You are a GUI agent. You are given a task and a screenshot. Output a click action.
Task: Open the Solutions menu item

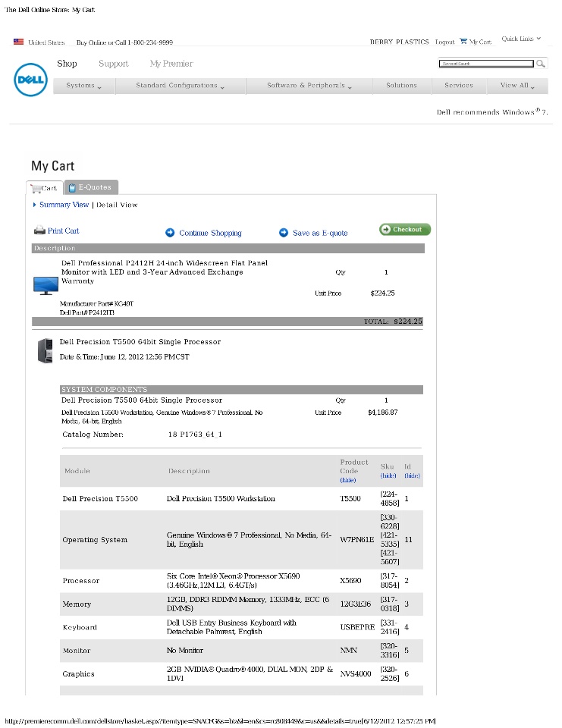point(402,86)
